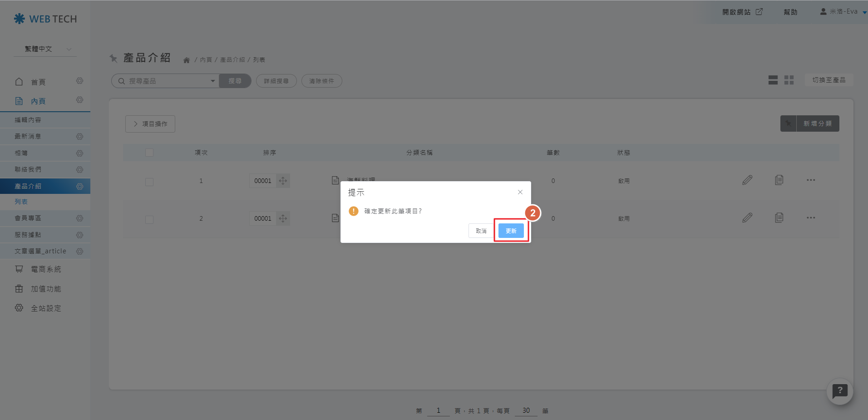Switch to grid view layout icon

tap(789, 80)
